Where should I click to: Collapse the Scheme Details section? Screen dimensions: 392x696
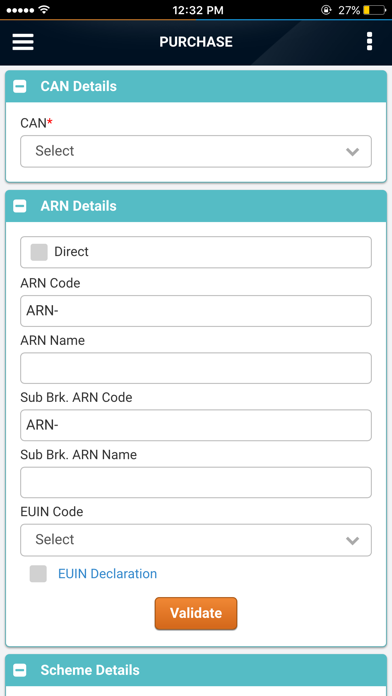pyautogui.click(x=20, y=670)
